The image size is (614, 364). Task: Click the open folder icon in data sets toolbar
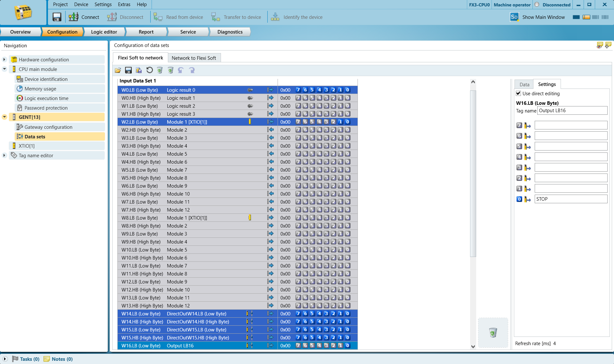pyautogui.click(x=118, y=70)
